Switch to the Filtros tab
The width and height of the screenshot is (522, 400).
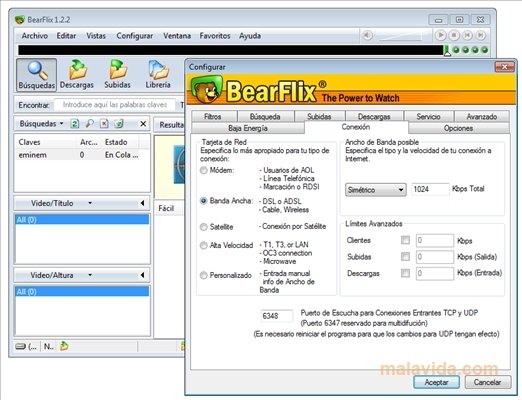213,117
